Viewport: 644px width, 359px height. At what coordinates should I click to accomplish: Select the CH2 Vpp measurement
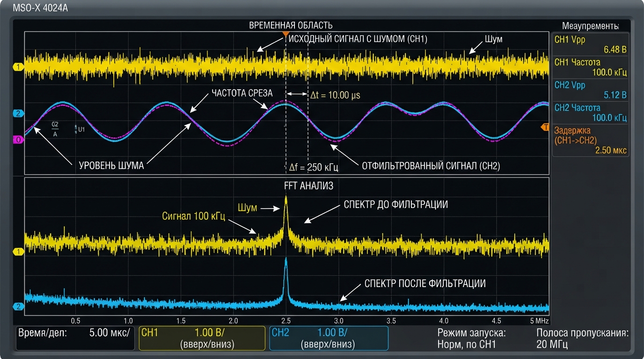click(x=591, y=90)
